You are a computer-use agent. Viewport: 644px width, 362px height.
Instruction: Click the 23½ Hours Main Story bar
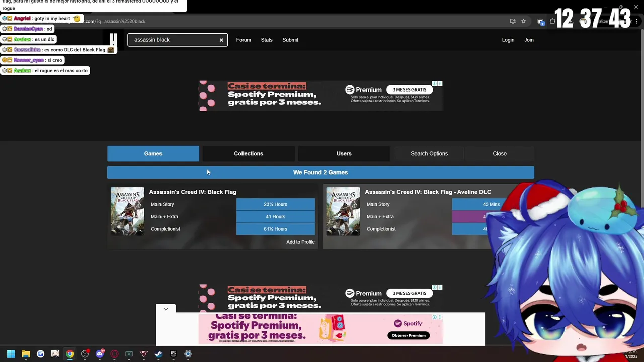tap(276, 204)
